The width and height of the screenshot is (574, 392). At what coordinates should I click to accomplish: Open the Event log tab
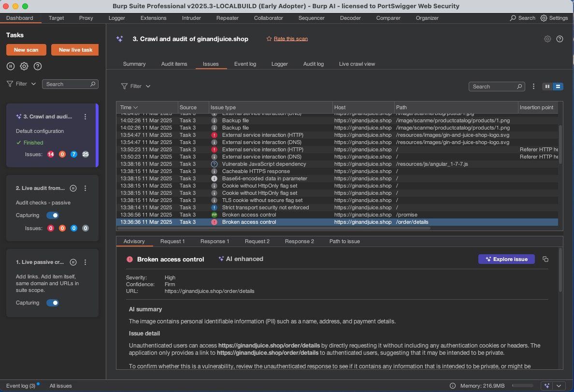coord(245,64)
